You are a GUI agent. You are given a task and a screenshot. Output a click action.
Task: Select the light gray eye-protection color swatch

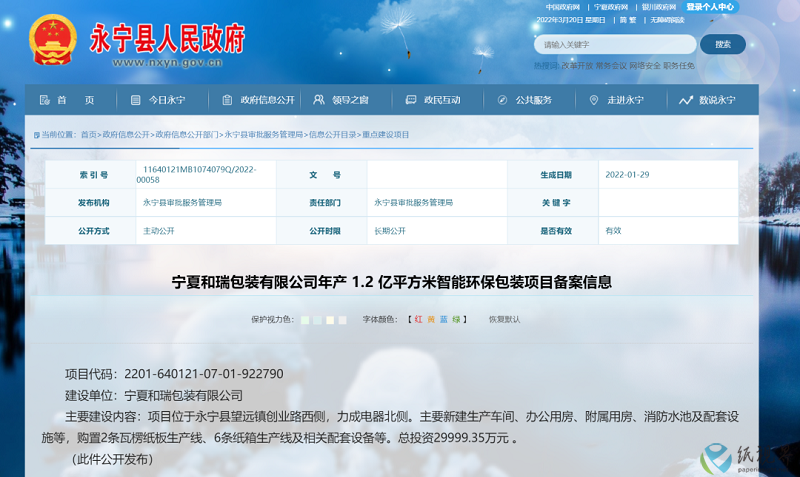[342, 320]
